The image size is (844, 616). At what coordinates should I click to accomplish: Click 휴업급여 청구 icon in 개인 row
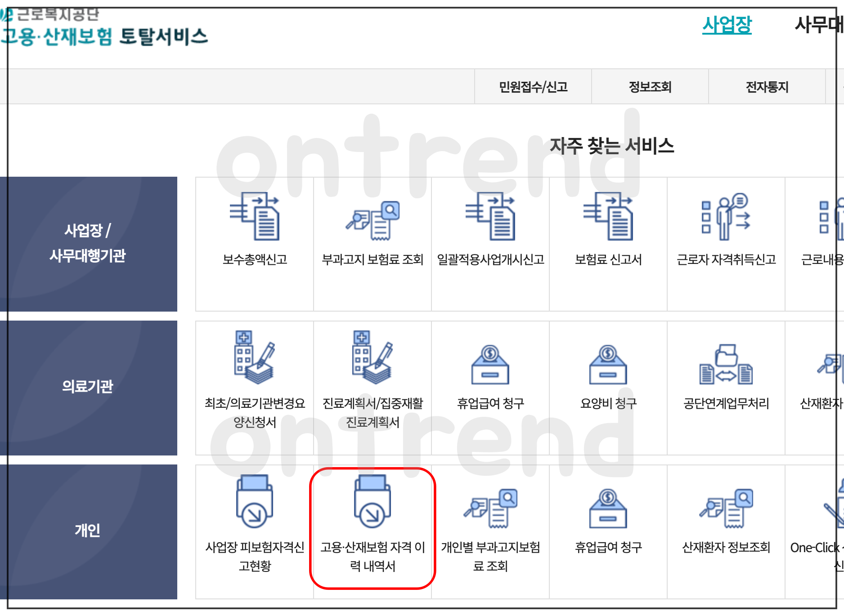[608, 509]
